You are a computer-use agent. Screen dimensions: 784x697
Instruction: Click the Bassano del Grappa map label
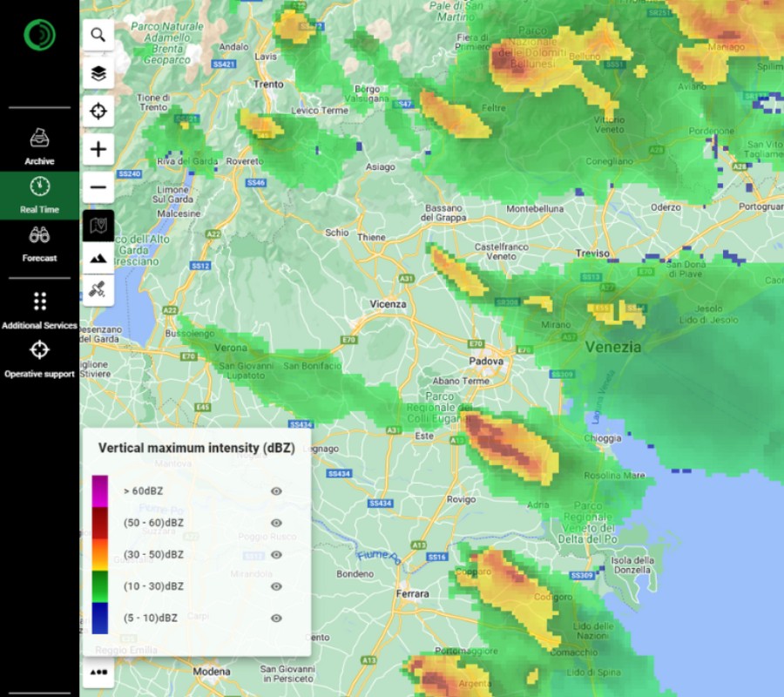click(443, 213)
